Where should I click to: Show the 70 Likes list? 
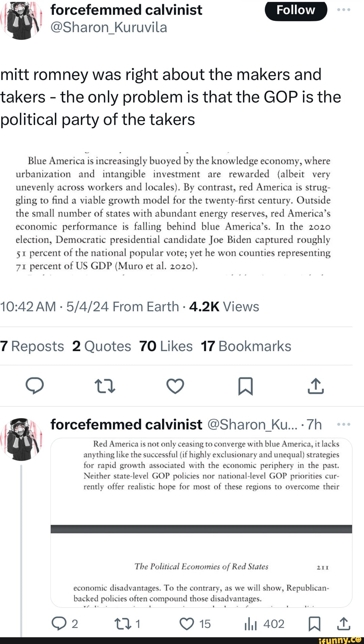click(x=166, y=346)
